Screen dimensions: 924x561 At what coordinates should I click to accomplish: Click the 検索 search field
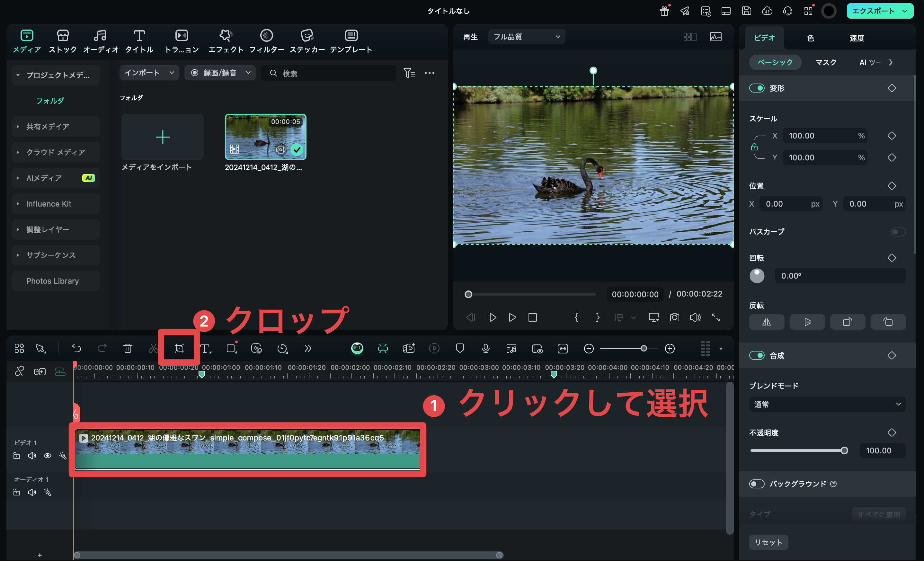328,73
